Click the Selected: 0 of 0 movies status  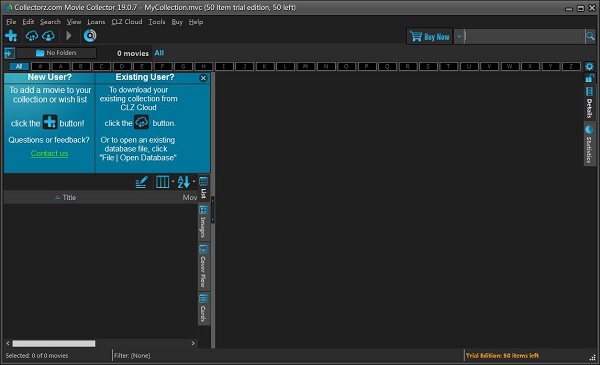[37, 356]
